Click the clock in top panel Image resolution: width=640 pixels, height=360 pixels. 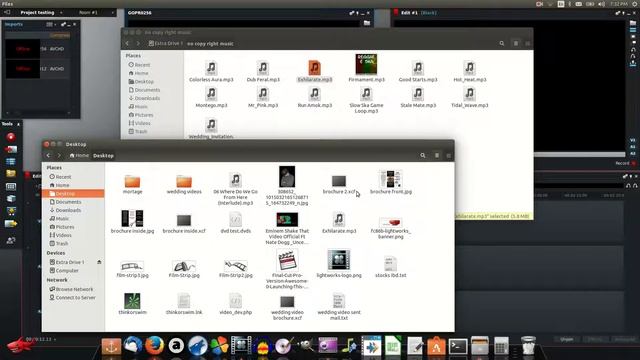click(x=619, y=4)
